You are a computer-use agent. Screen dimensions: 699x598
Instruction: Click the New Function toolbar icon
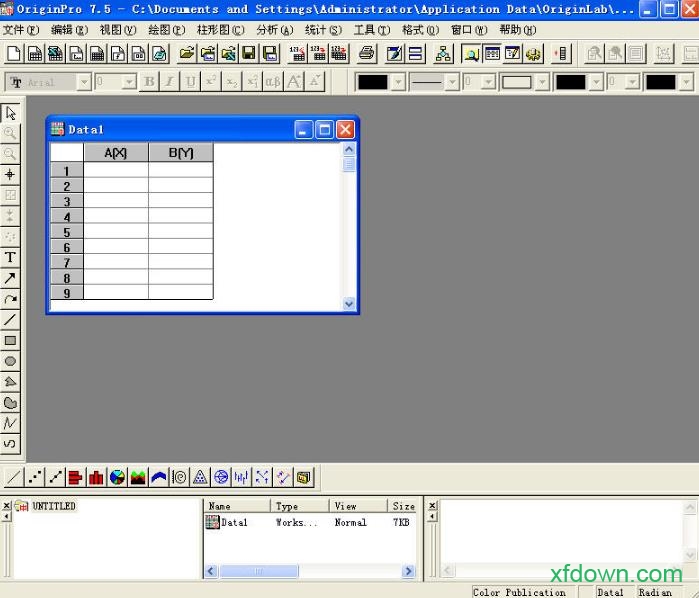point(118,54)
